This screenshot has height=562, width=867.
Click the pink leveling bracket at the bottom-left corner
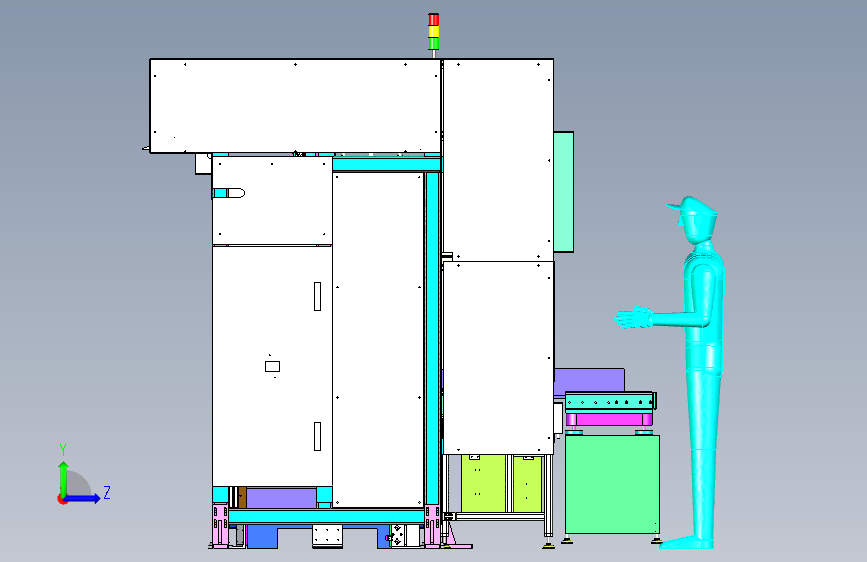point(220,526)
